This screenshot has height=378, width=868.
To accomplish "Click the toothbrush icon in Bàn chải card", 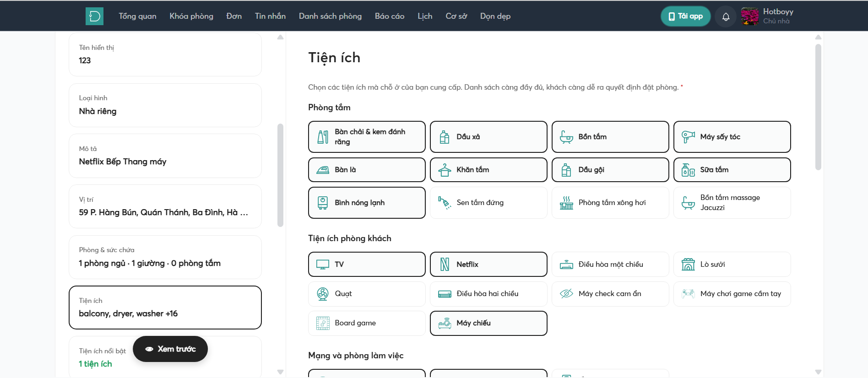I will coord(323,137).
